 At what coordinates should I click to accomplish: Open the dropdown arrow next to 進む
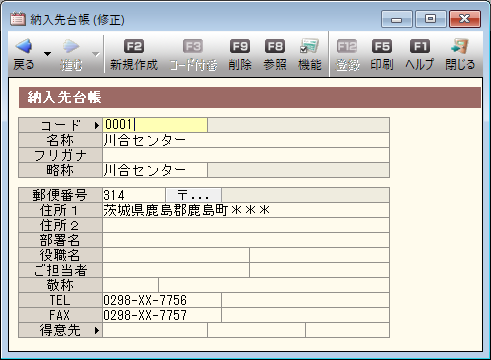pyautogui.click(x=96, y=54)
